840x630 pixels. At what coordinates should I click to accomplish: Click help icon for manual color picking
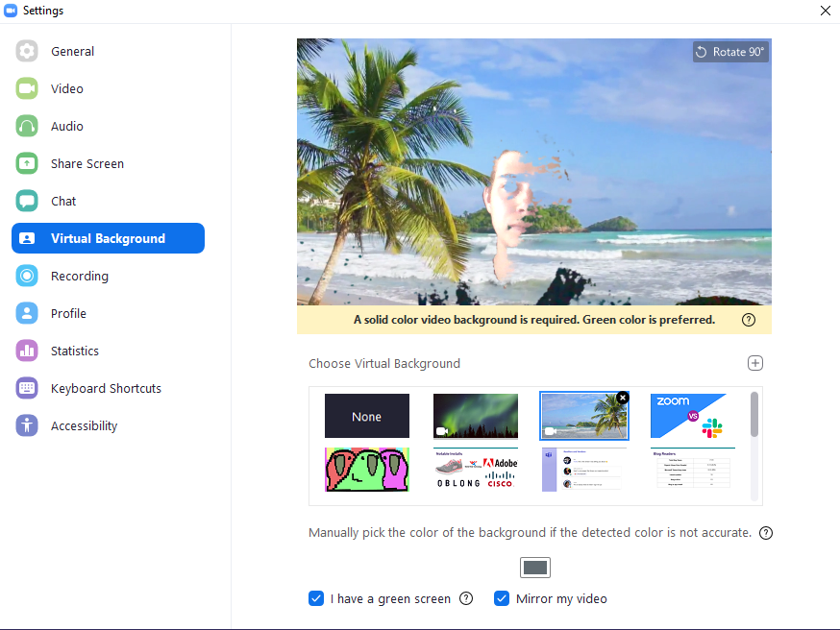[765, 532]
